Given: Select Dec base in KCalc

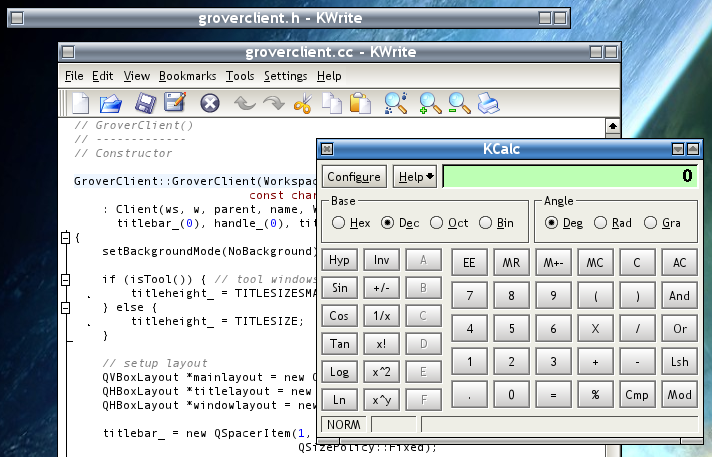Looking at the screenshot, I should (x=400, y=223).
